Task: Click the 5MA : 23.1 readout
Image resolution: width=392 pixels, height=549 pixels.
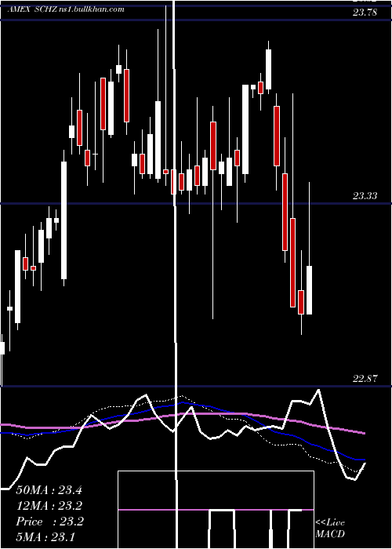Action: [x=45, y=536]
